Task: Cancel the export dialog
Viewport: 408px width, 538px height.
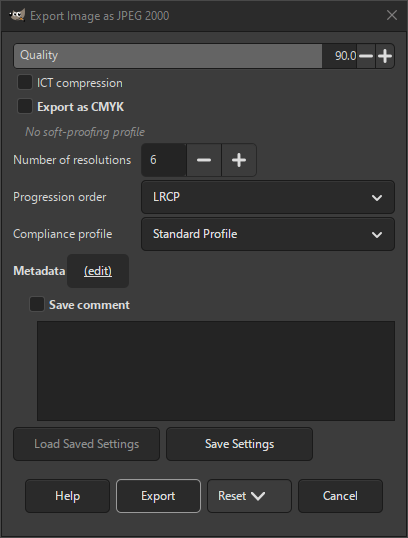Action: click(x=340, y=496)
